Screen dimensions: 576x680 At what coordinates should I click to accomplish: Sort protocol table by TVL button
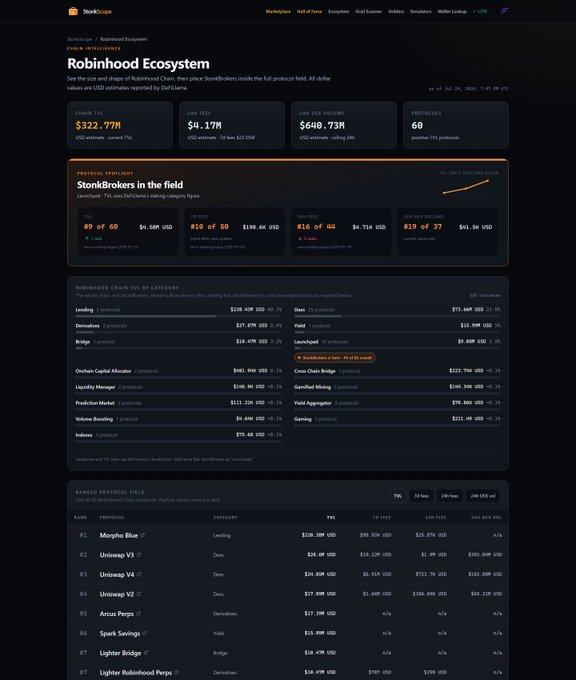pyautogui.click(x=398, y=496)
